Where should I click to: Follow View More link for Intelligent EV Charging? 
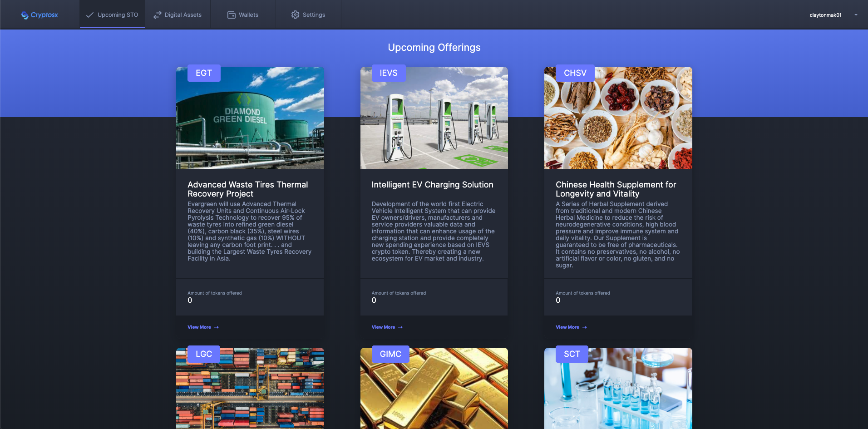tap(383, 327)
